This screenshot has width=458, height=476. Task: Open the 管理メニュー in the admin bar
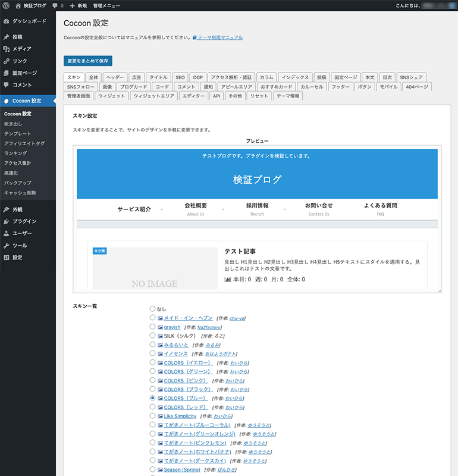tap(106, 6)
